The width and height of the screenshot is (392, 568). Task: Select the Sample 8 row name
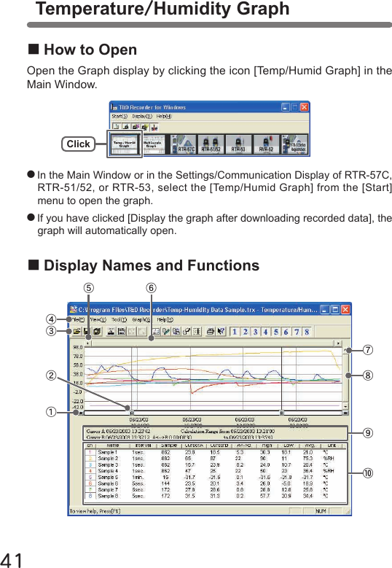click(x=108, y=496)
